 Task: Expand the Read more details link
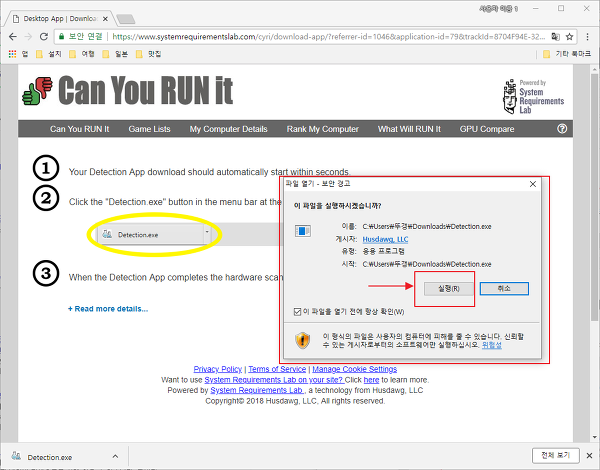(x=108, y=309)
